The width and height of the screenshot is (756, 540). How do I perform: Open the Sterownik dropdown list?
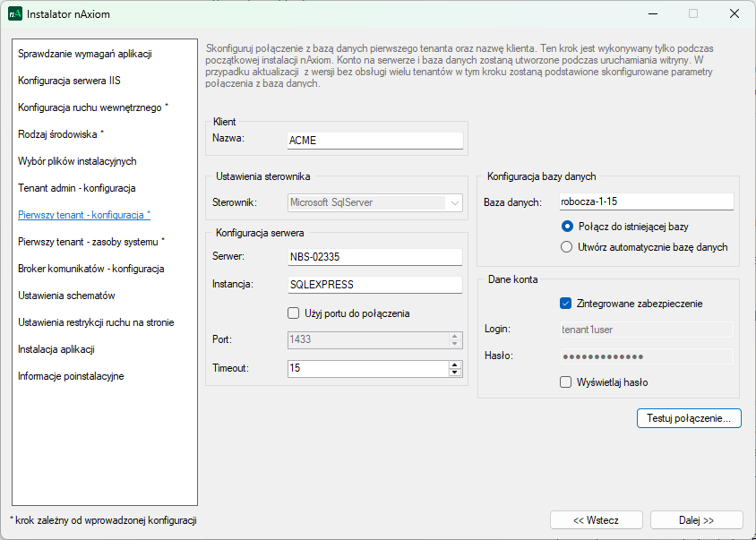click(x=454, y=203)
